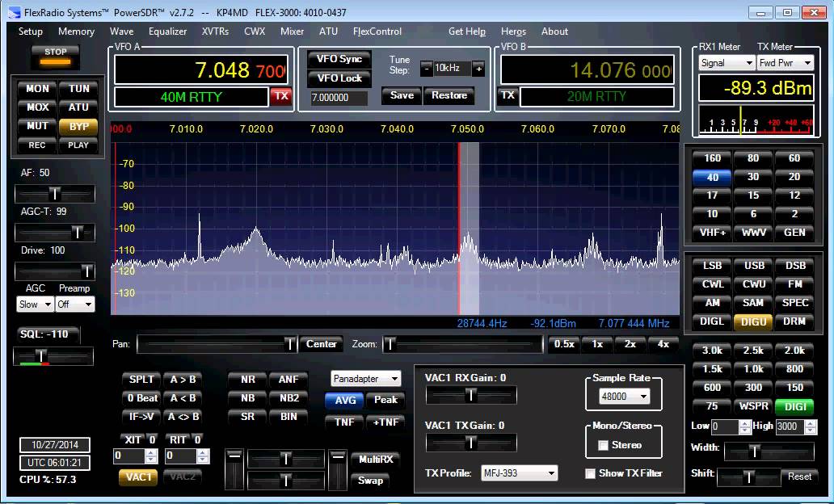Click the Save frequency button
834x504 pixels.
[402, 95]
